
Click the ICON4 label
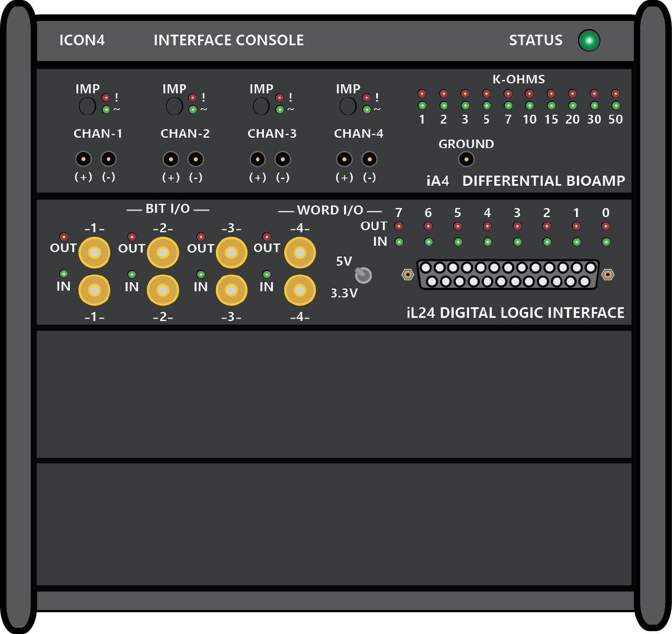pyautogui.click(x=82, y=40)
